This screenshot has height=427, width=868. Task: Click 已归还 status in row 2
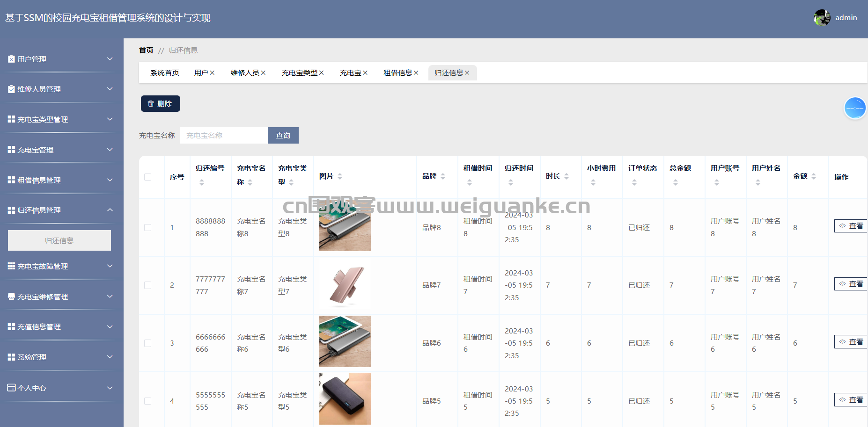(639, 285)
